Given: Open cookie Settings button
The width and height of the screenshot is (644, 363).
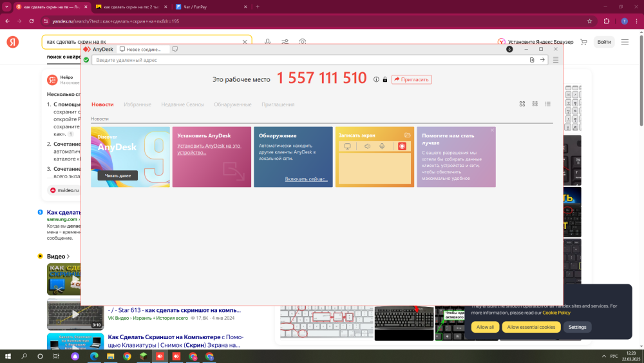Looking at the screenshot, I should (x=577, y=327).
